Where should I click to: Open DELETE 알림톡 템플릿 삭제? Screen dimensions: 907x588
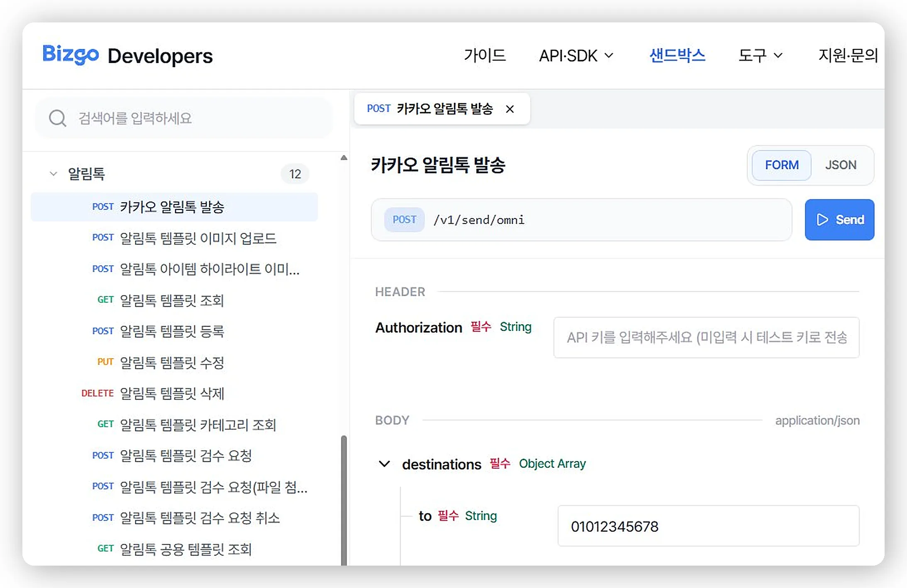(174, 394)
